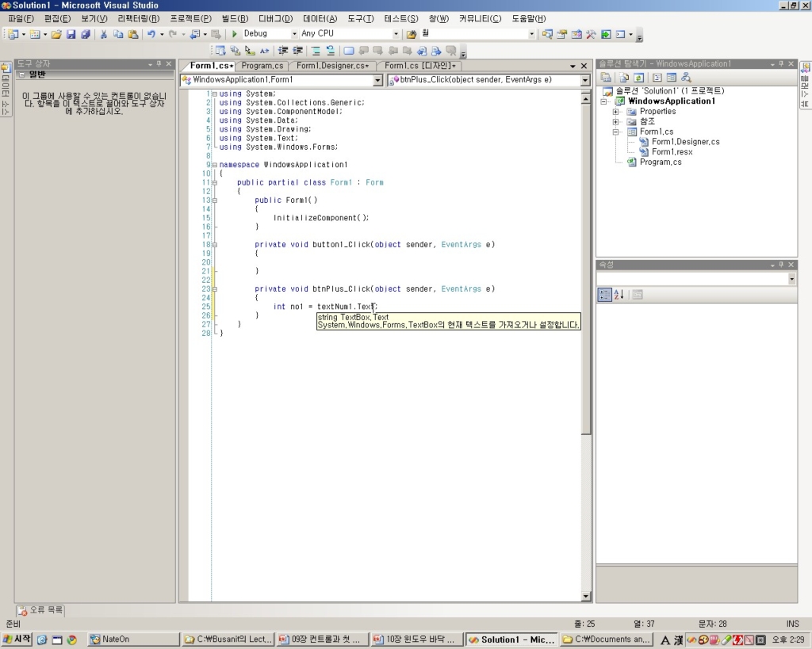The width and height of the screenshot is (812, 649).
Task: Click the New Project toolbar icon
Action: (x=13, y=34)
